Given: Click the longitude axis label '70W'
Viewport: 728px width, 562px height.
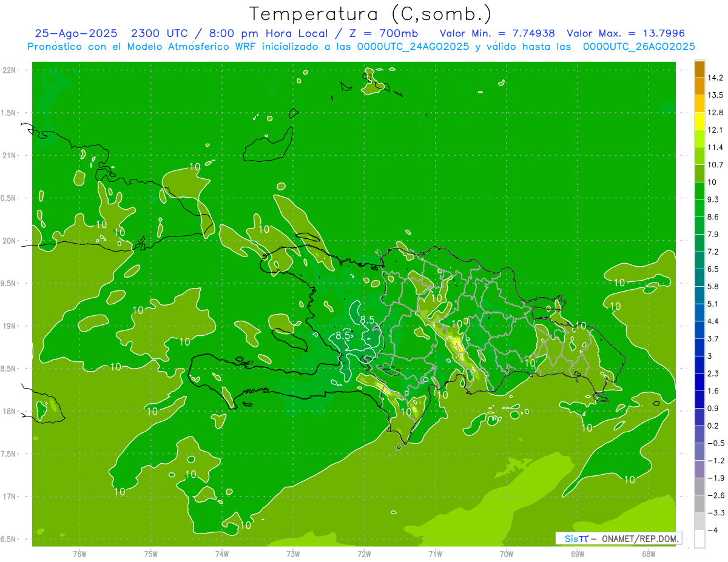Looking at the screenshot, I should 506,554.
